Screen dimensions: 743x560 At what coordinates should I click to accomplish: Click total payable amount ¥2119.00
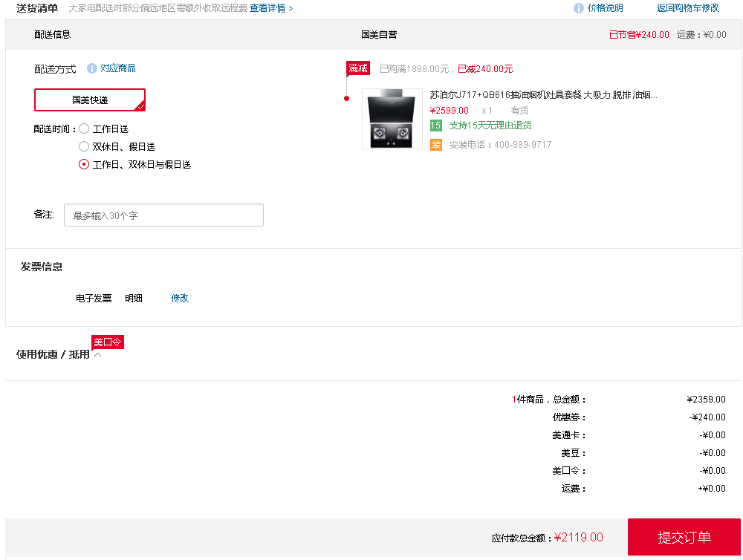[579, 537]
